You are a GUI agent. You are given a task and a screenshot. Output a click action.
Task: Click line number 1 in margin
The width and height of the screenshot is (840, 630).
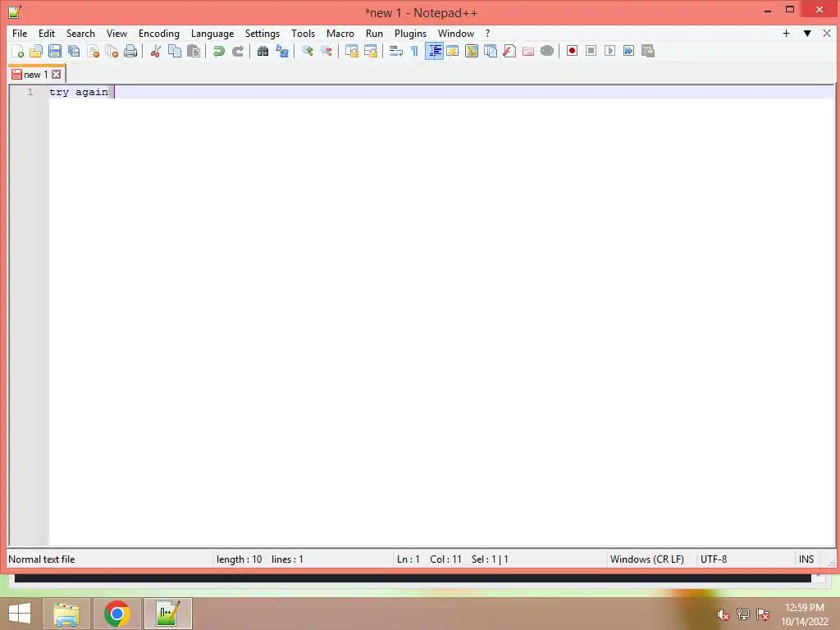30,92
